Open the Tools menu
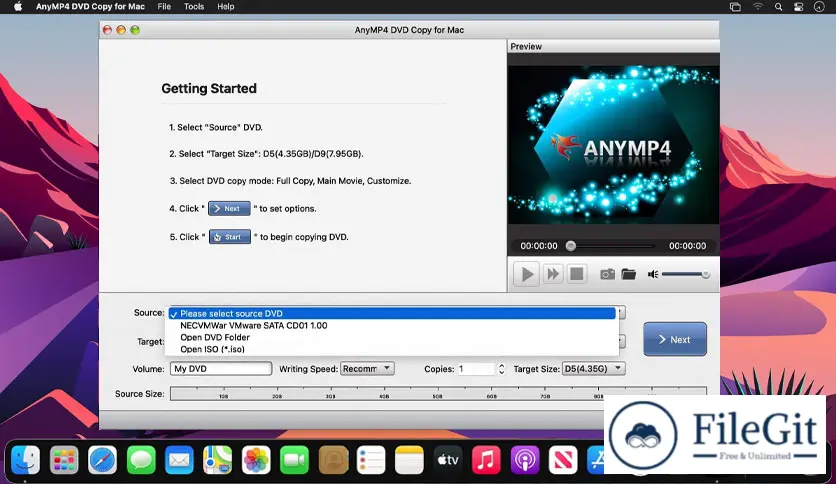Screen dimensions: 836x484 click(x=194, y=6)
